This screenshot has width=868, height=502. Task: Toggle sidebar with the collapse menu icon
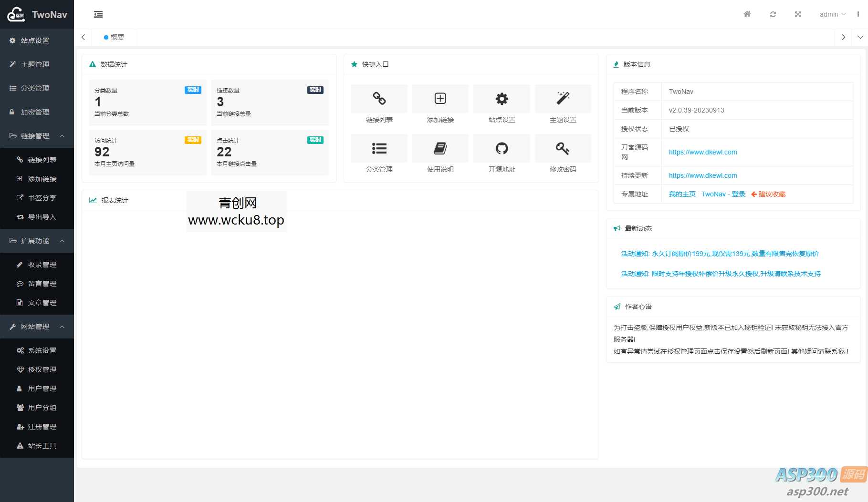pyautogui.click(x=98, y=14)
